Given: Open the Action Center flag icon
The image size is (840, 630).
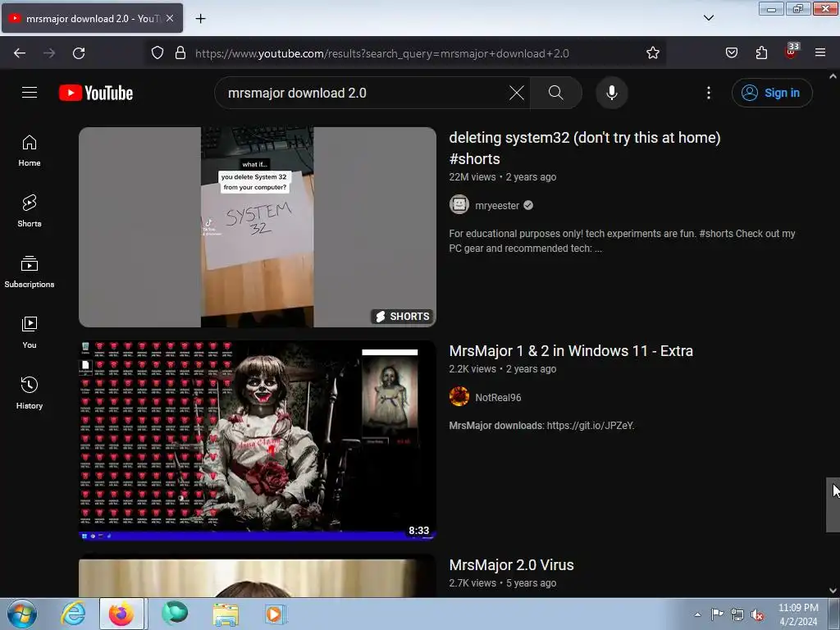Looking at the screenshot, I should [717, 614].
